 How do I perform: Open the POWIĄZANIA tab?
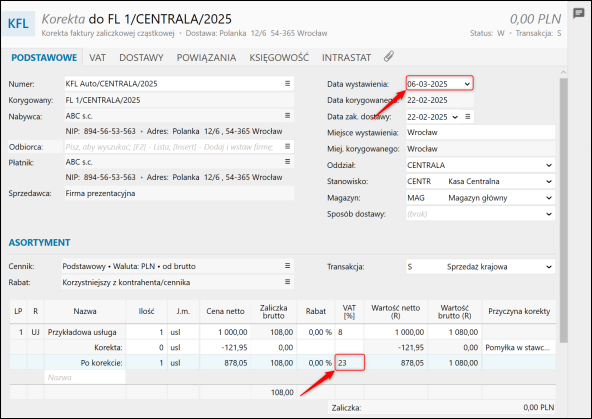pos(206,57)
